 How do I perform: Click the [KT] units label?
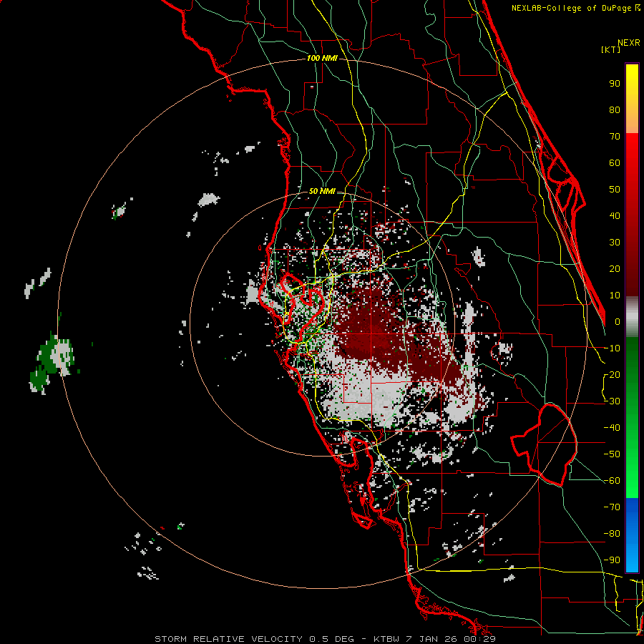pos(611,49)
